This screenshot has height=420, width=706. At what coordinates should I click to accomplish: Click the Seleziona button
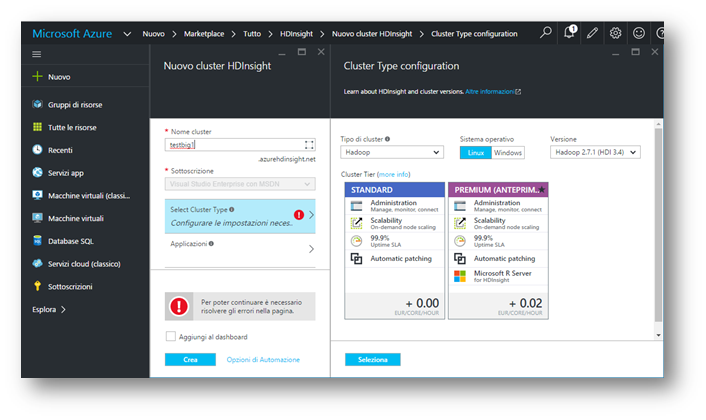(373, 359)
